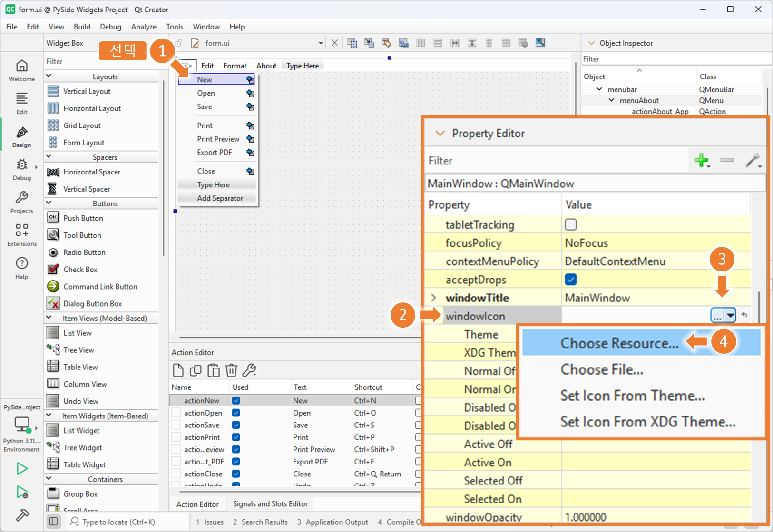Screen dimensions: 773x532
Task: Click the Build hammer icon
Action: [22, 515]
